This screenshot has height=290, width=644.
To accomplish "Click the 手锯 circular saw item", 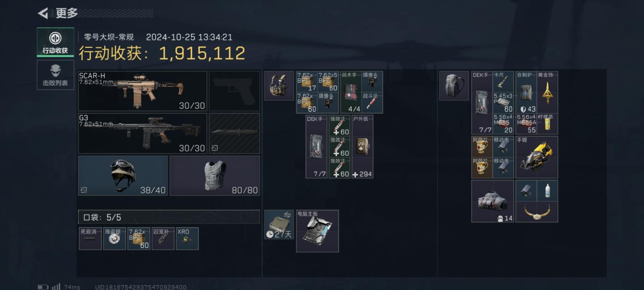I will (537, 157).
